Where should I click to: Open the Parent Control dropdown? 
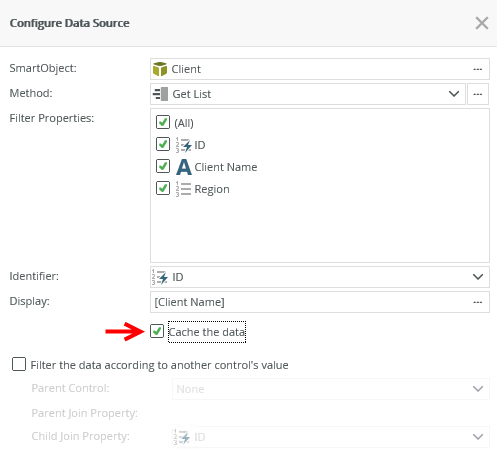331,389
